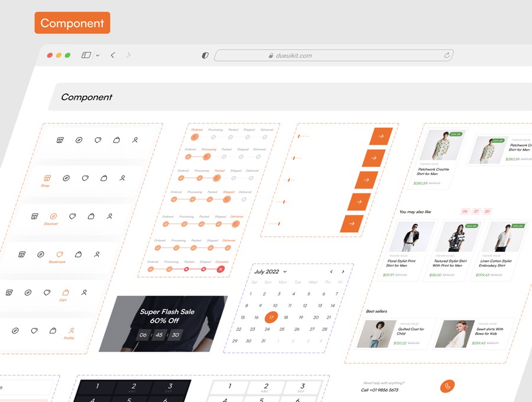Viewport: 532px width, 402px height.
Task: Open the highlighted Cart bag icon
Action: pos(65,292)
